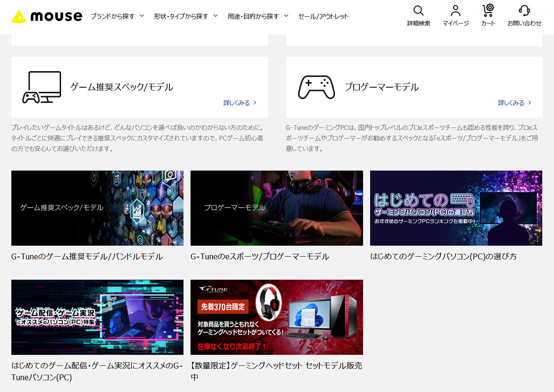554x392 pixels.
Task: Open お問い合わせ headset icon
Action: coord(524,11)
